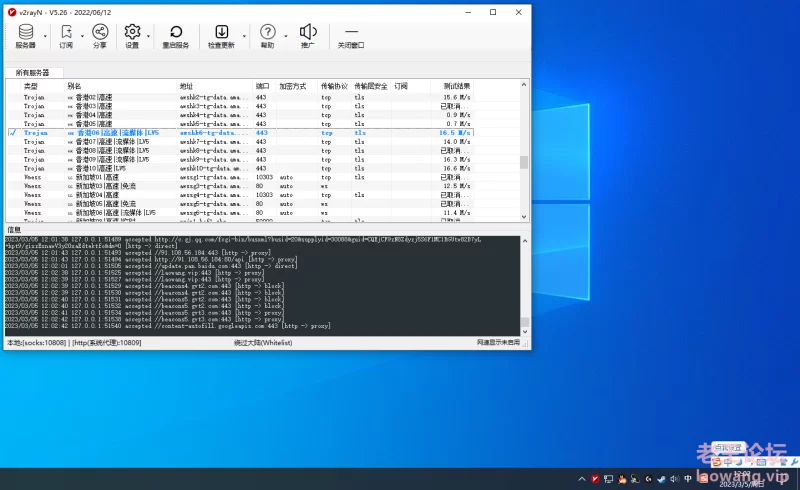Select the 新加坡05|高速|免流 Vmess row

[240, 204]
